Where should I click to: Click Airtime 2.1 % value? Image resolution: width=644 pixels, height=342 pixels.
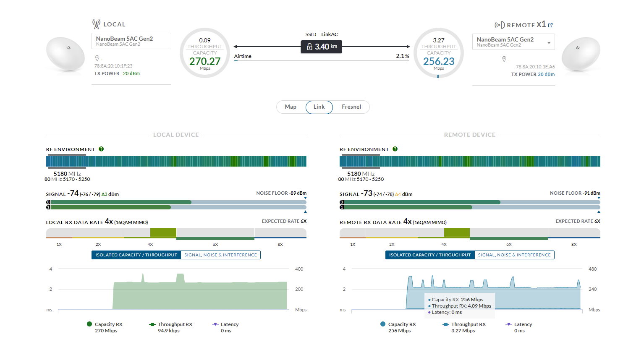coord(403,56)
